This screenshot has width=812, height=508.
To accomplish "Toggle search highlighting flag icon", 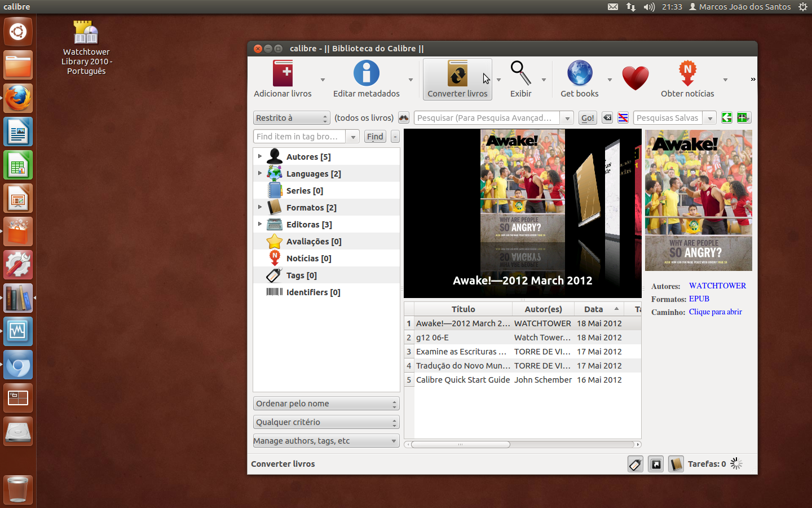I will [623, 118].
